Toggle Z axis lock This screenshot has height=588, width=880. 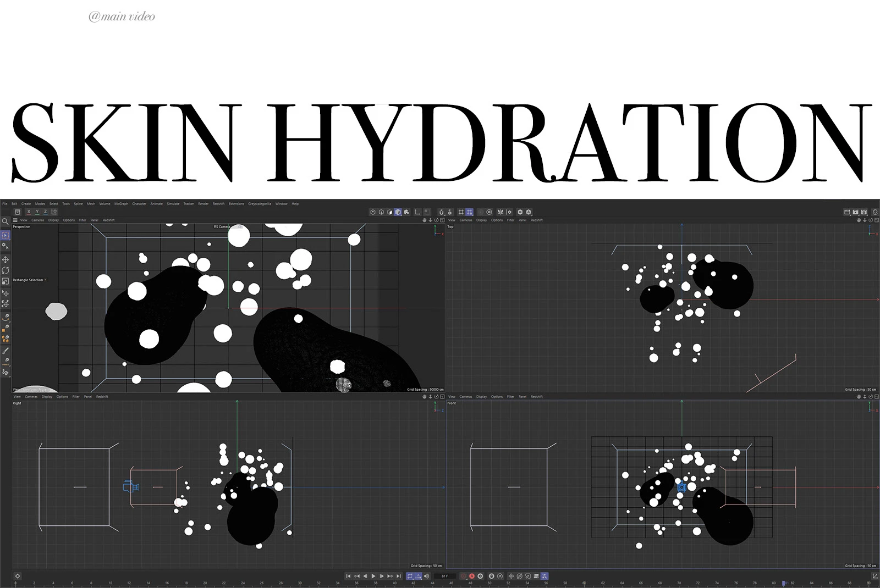pos(45,212)
